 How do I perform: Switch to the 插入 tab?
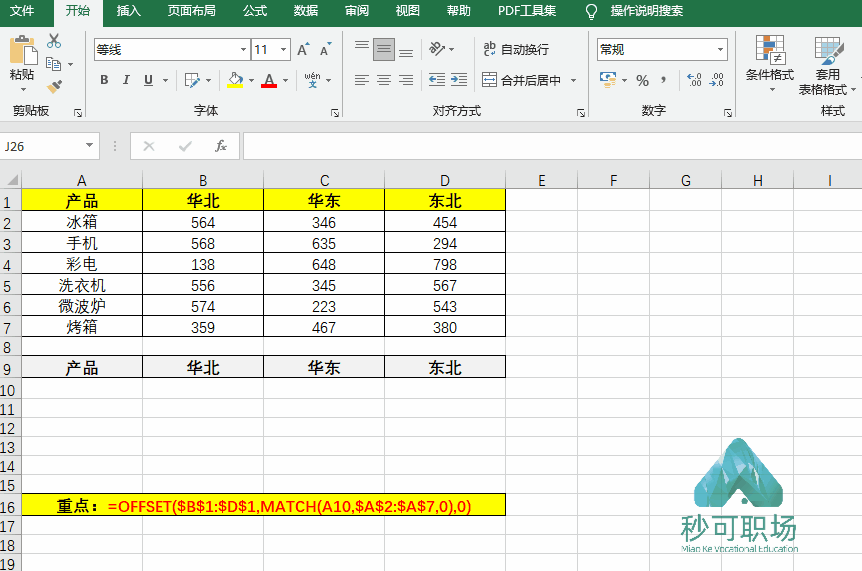[129, 10]
